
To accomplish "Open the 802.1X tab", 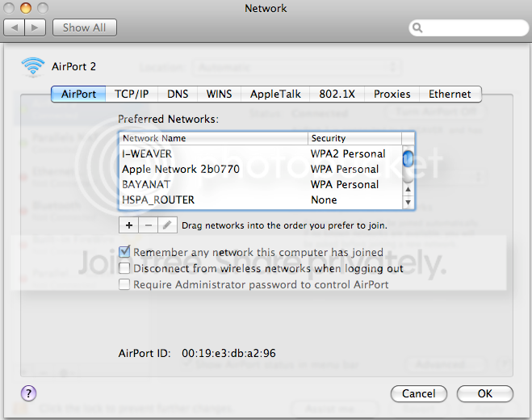I will tap(337, 94).
